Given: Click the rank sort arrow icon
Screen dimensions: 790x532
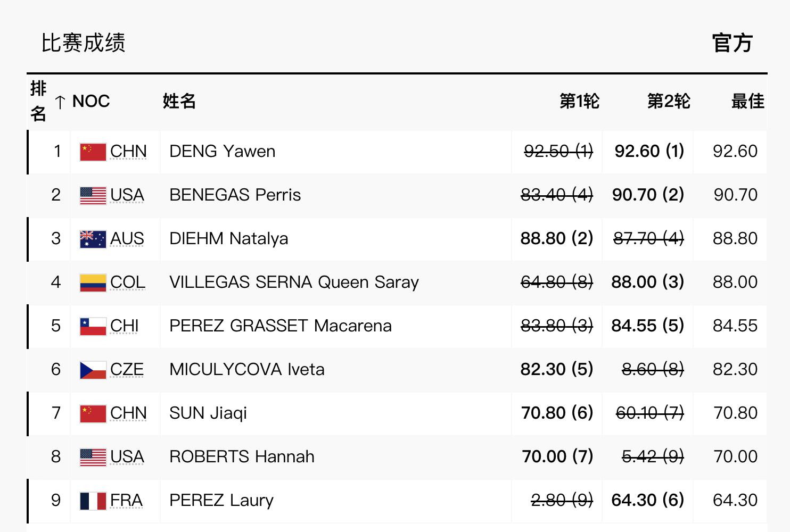Looking at the screenshot, I should pyautogui.click(x=60, y=102).
